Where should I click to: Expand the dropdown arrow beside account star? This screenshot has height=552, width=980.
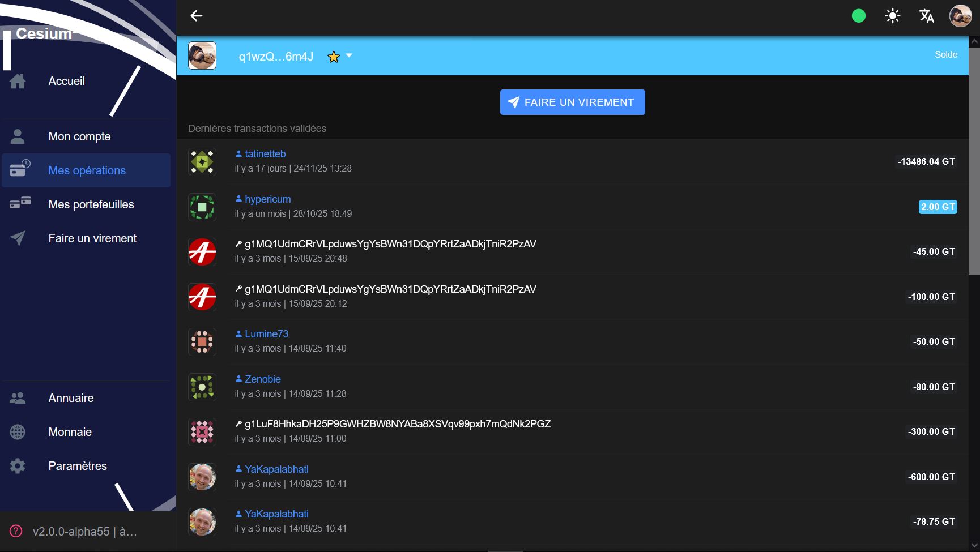(349, 55)
